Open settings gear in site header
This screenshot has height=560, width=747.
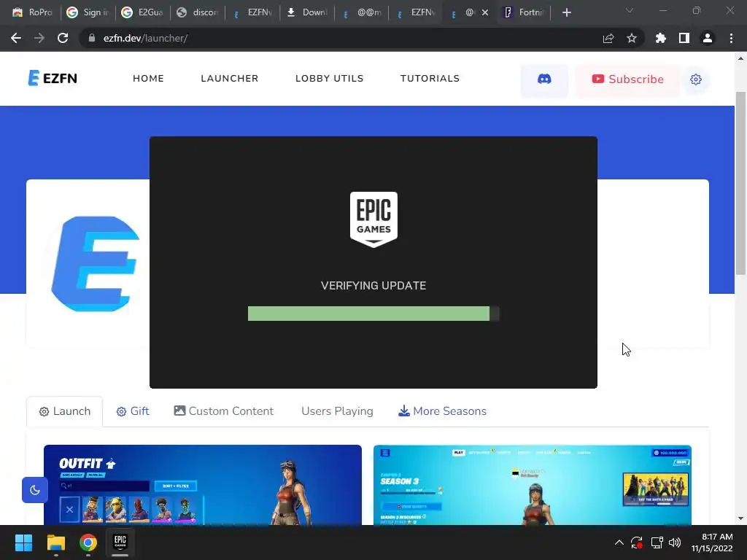click(695, 79)
